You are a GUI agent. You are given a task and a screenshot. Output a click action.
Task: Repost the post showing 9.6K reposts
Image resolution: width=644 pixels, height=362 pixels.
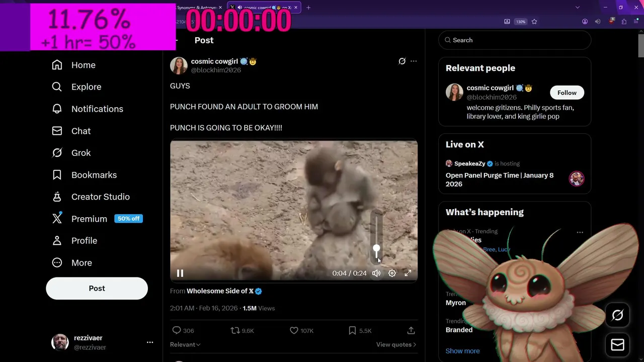(235, 330)
